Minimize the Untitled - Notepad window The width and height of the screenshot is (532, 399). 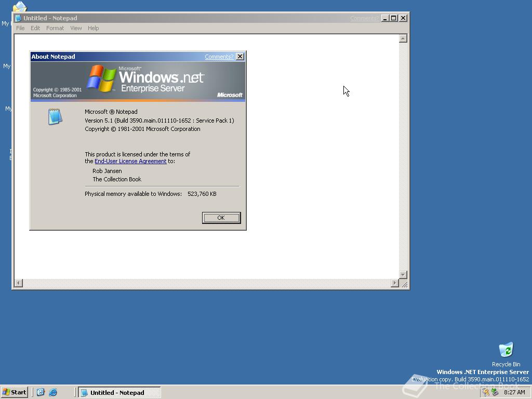click(385, 18)
